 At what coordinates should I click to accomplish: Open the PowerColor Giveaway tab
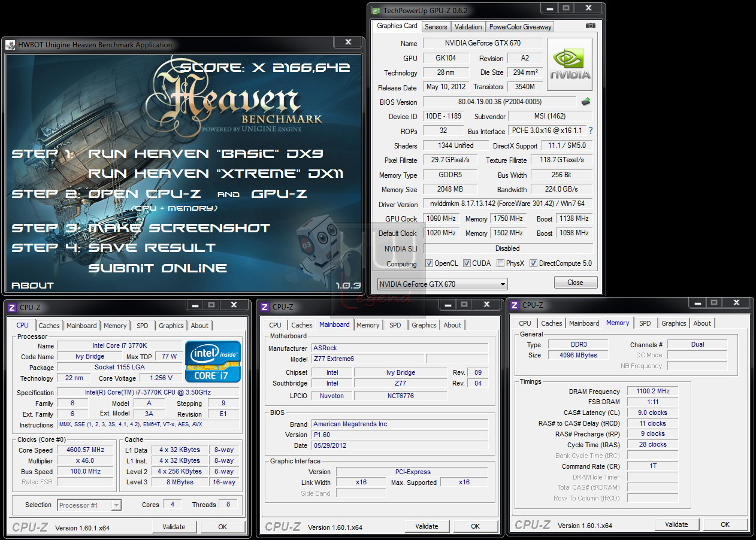click(x=520, y=27)
